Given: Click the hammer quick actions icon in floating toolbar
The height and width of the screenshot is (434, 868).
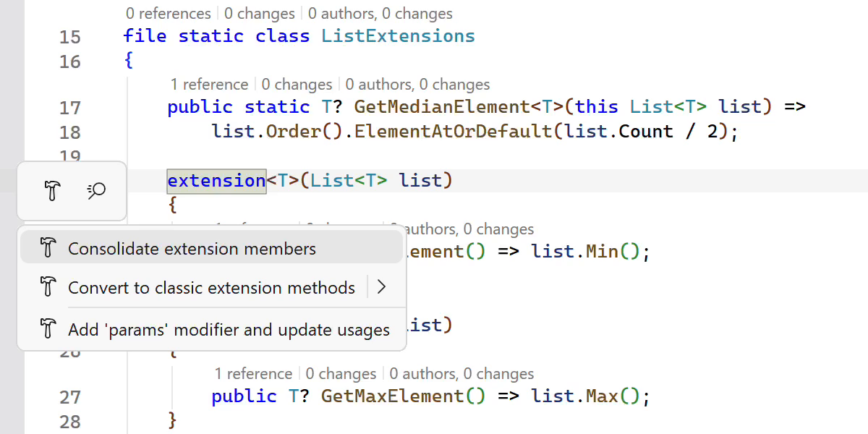Looking at the screenshot, I should [52, 191].
